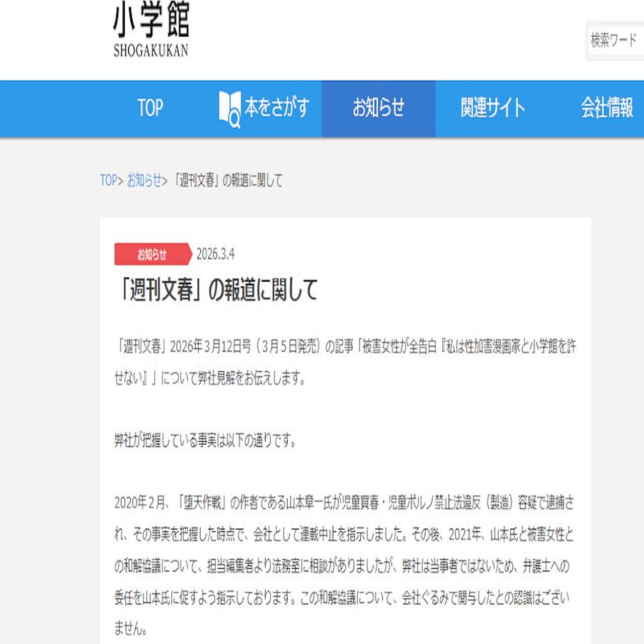Open the 本をさがす navigation label
This screenshot has height=644, width=644.
(x=277, y=108)
